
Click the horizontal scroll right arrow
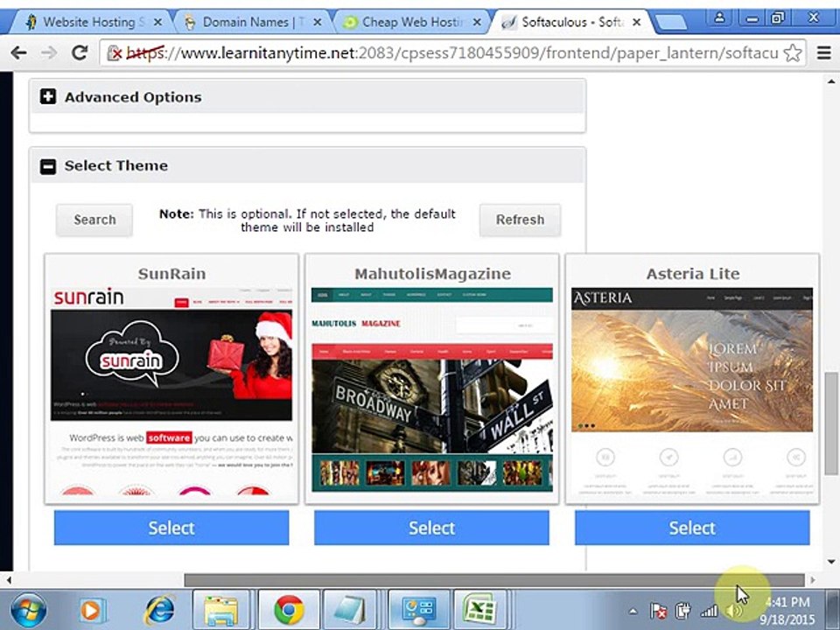[813, 580]
